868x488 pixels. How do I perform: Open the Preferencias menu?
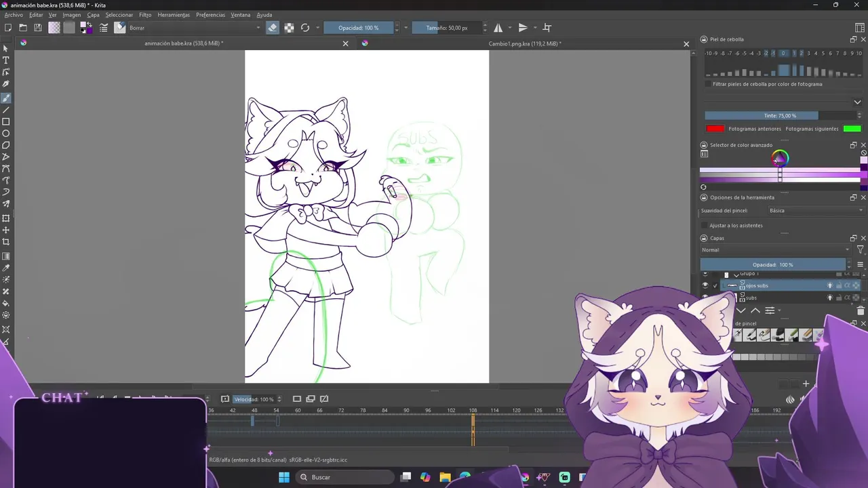pyautogui.click(x=210, y=15)
